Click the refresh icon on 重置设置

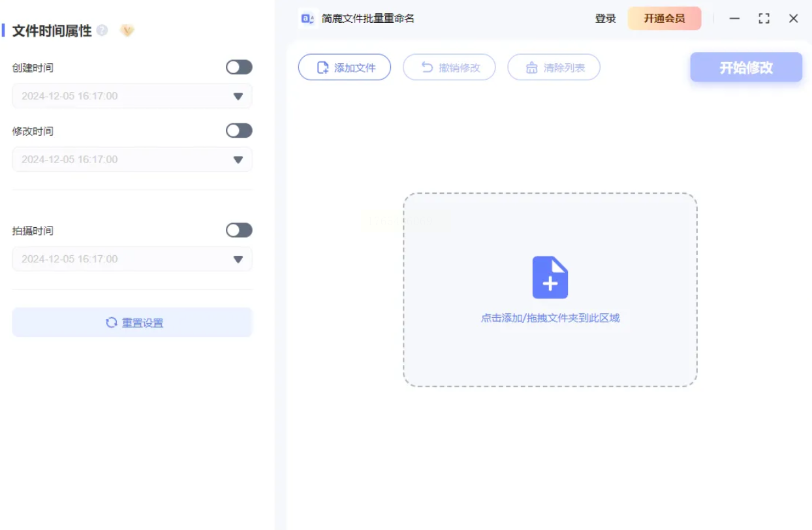tap(112, 322)
